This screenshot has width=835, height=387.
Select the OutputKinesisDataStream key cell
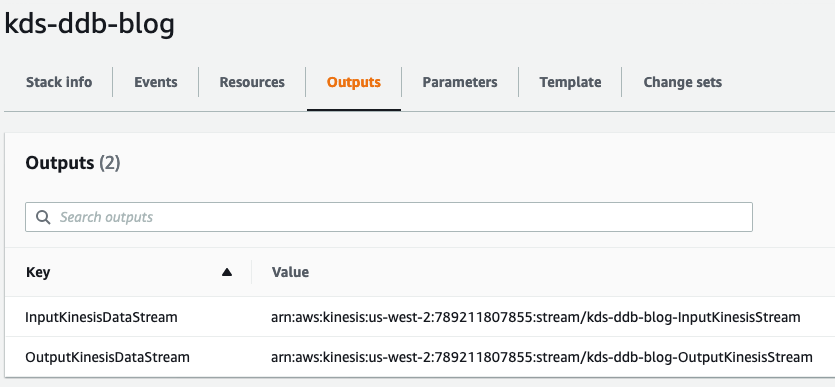(108, 357)
